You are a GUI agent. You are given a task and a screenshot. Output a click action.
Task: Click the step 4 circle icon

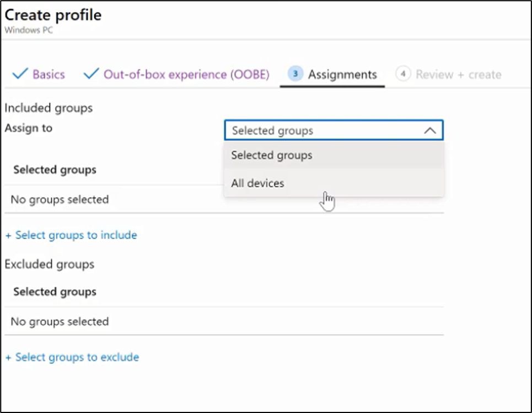coord(403,74)
